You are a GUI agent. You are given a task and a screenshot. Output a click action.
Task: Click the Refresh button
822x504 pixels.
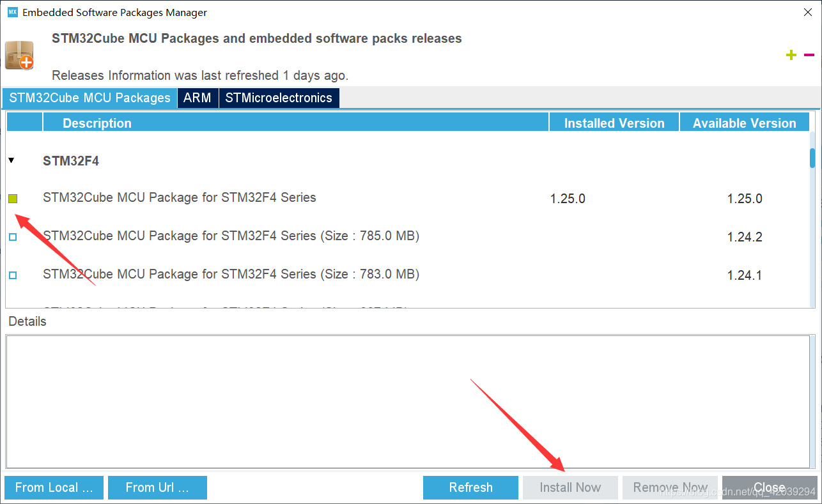470,487
